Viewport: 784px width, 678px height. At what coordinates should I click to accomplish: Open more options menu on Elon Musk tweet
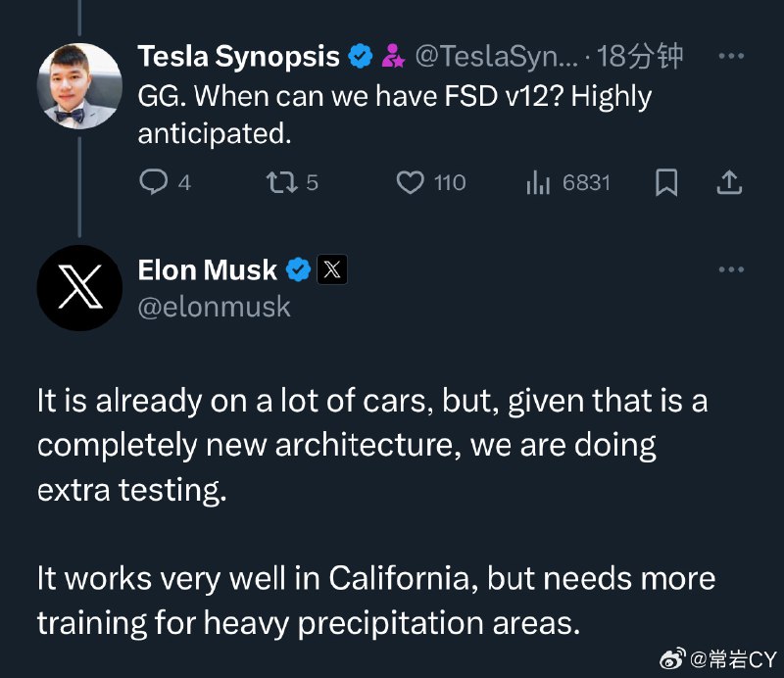coord(731,269)
